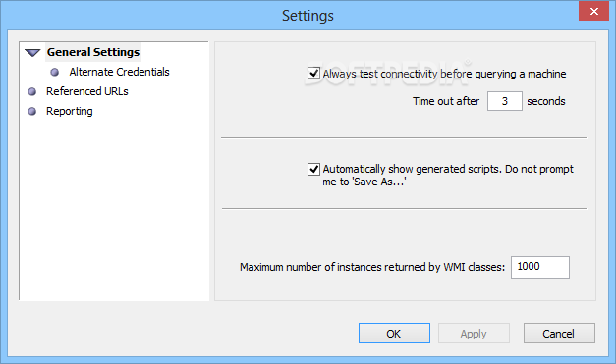Open Referenced URLs settings
The image size is (616, 364).
tap(87, 91)
